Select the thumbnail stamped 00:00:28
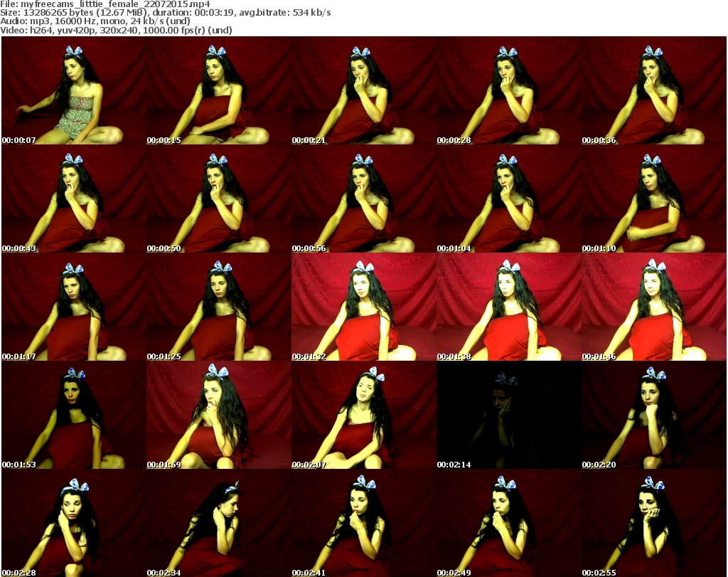728x577 pixels. click(509, 90)
